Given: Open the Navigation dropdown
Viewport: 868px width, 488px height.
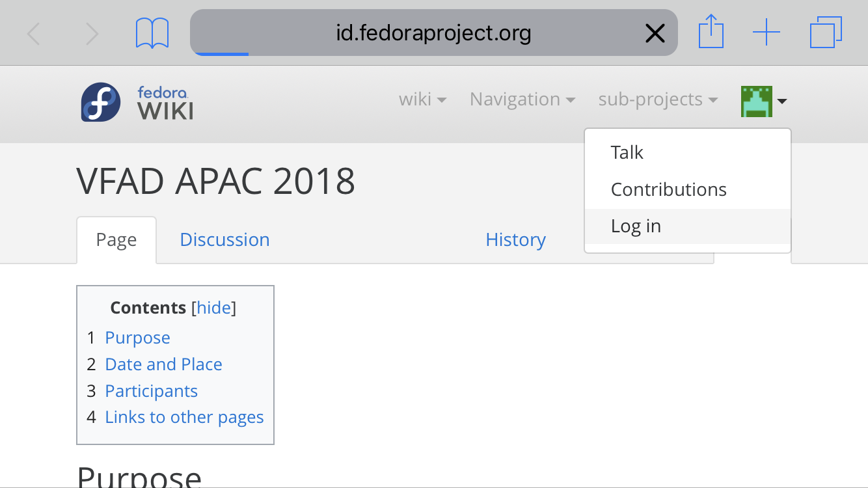Looking at the screenshot, I should 522,100.
